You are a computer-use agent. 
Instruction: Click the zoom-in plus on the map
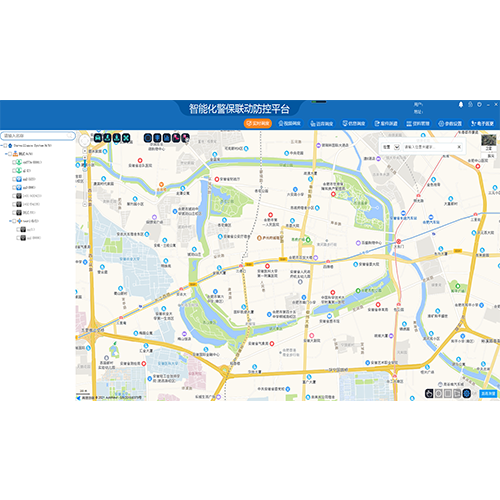pyautogui.click(x=85, y=151)
